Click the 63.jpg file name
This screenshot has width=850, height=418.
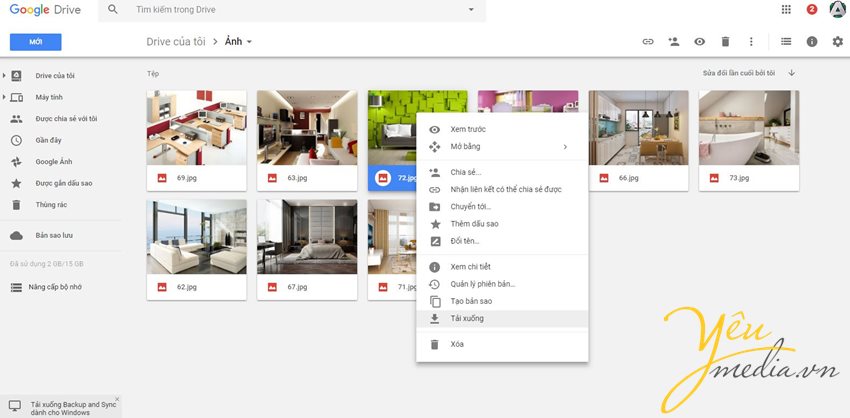[x=297, y=178]
